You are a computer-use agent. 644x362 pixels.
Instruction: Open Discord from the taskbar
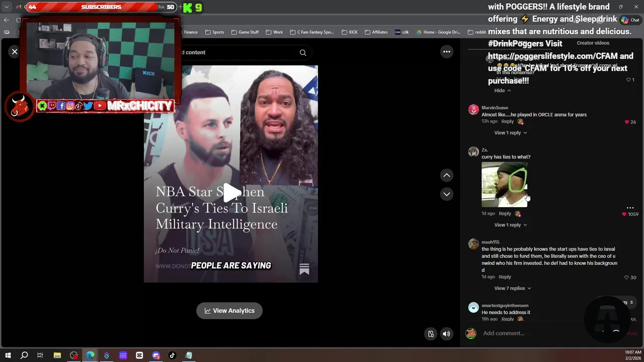point(156,355)
